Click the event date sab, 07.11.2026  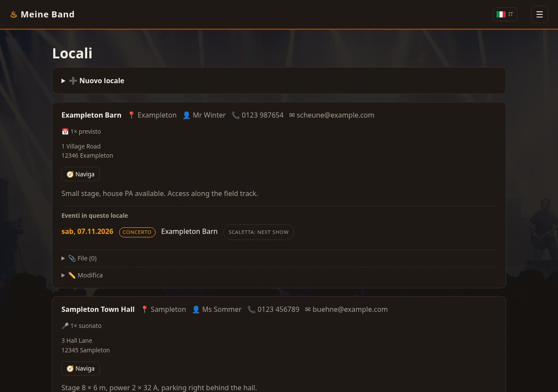point(87,232)
